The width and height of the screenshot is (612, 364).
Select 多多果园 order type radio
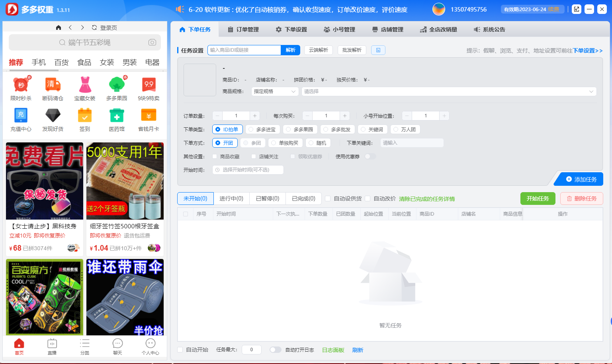(300, 129)
